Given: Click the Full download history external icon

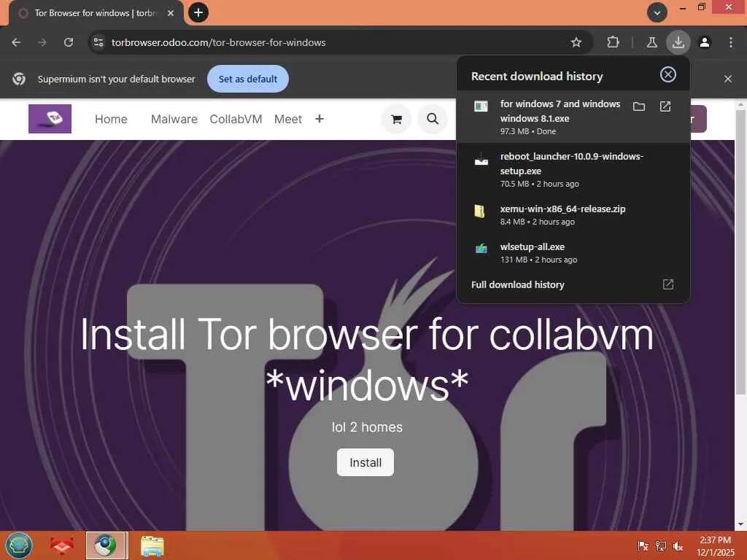Looking at the screenshot, I should pos(668,284).
